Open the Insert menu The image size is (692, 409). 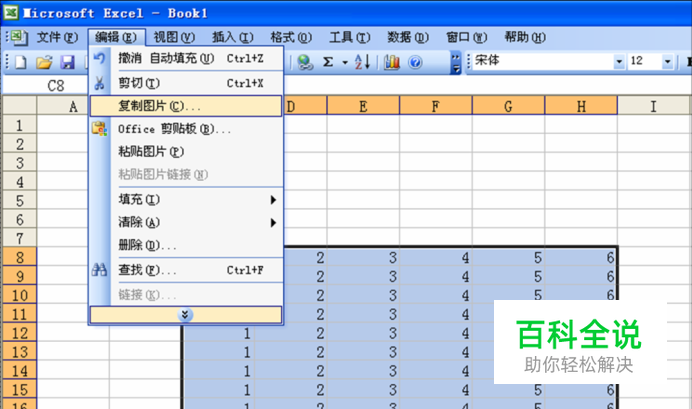pos(233,38)
